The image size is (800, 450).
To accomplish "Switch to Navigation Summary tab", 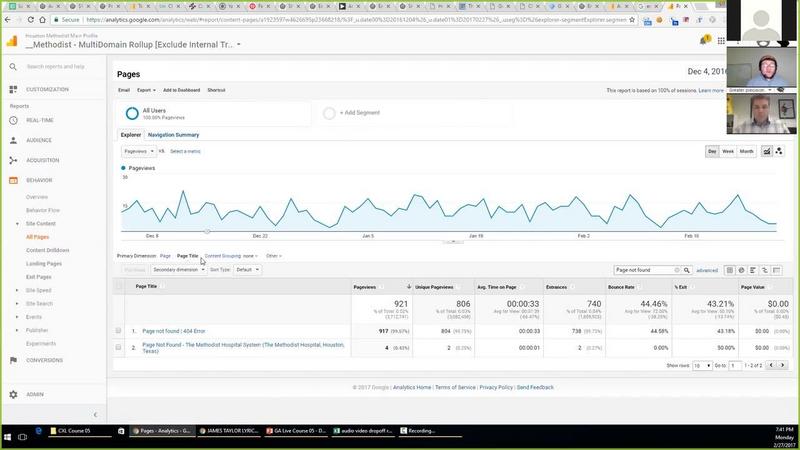I will click(173, 135).
